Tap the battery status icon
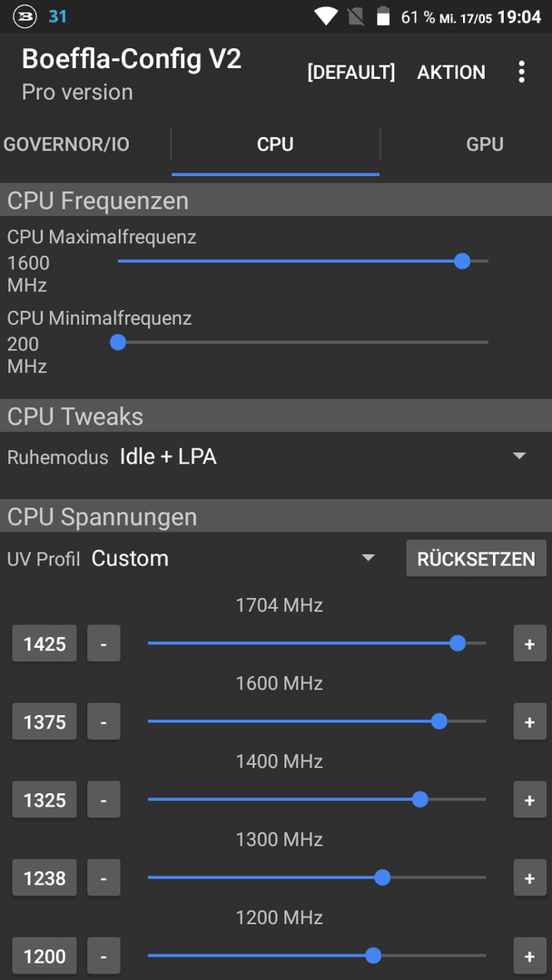The image size is (552, 980). (383, 17)
